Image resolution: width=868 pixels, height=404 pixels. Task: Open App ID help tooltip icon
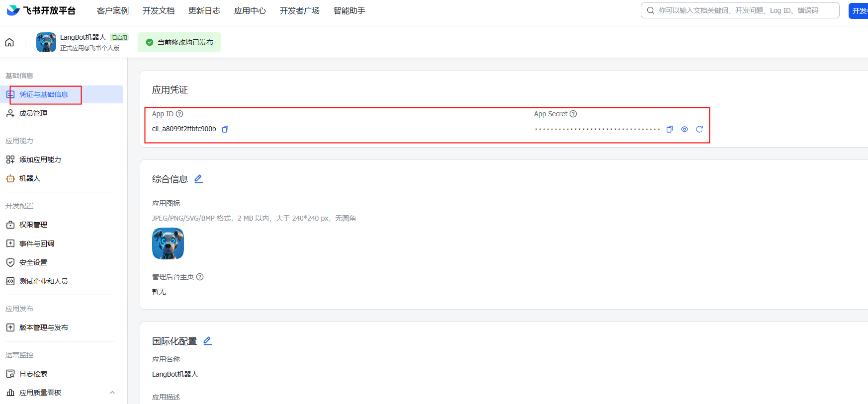point(179,114)
